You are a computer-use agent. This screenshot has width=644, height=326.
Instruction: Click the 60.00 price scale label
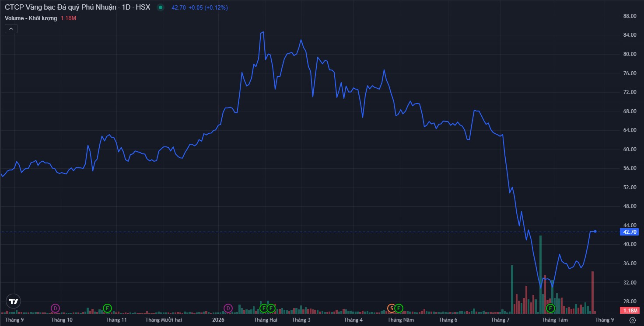click(630, 149)
